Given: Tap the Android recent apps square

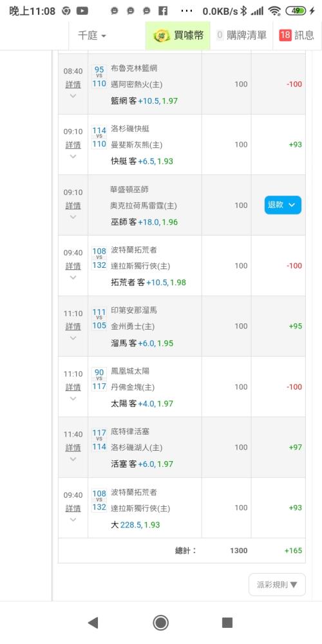Looking at the screenshot, I should (227, 623).
